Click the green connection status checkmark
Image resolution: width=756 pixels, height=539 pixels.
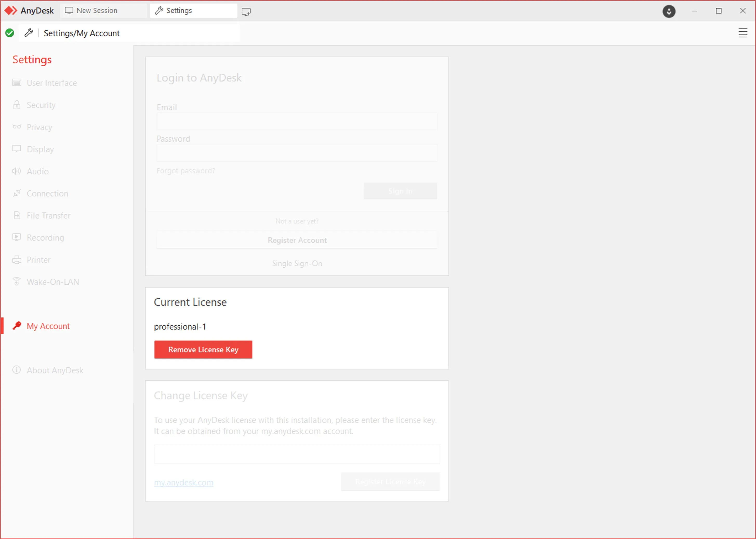[x=10, y=33]
